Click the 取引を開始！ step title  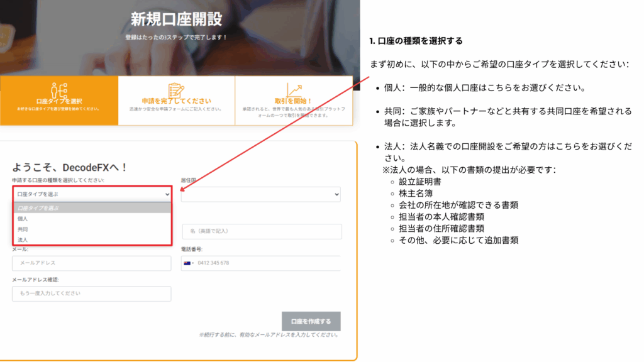293,101
